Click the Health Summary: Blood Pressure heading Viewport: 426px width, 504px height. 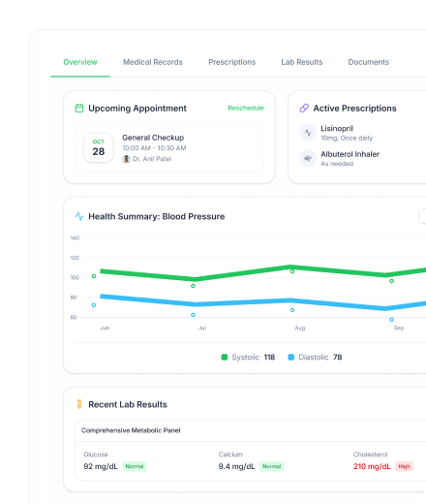[157, 216]
